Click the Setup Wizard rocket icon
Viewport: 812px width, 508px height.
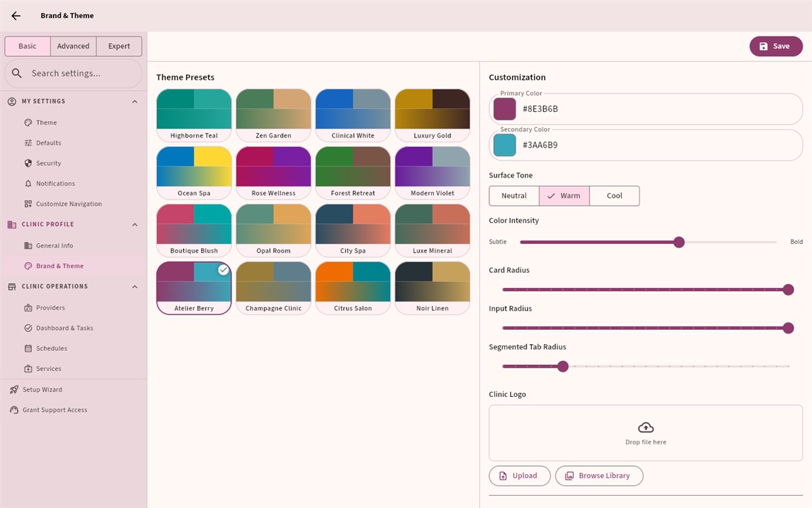click(14, 389)
